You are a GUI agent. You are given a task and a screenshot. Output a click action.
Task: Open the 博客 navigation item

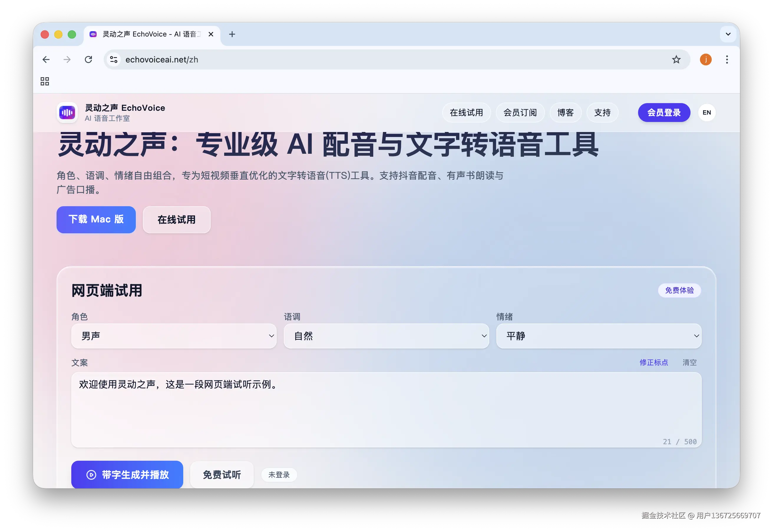tap(565, 113)
